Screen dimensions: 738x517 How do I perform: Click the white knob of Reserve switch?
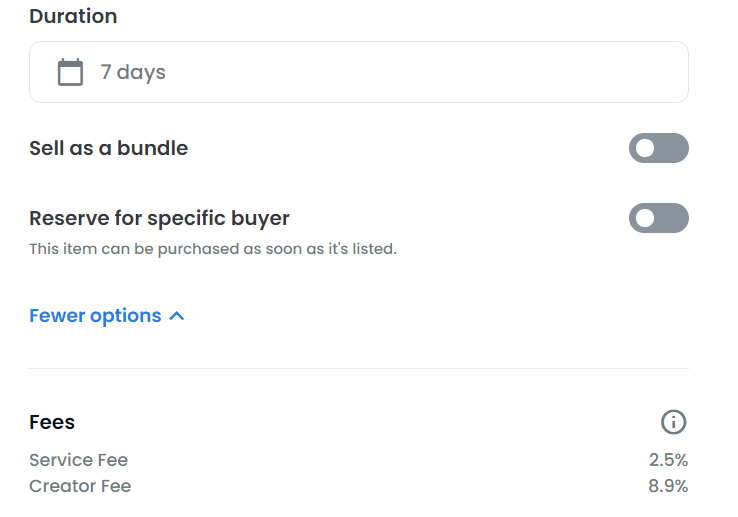point(644,218)
